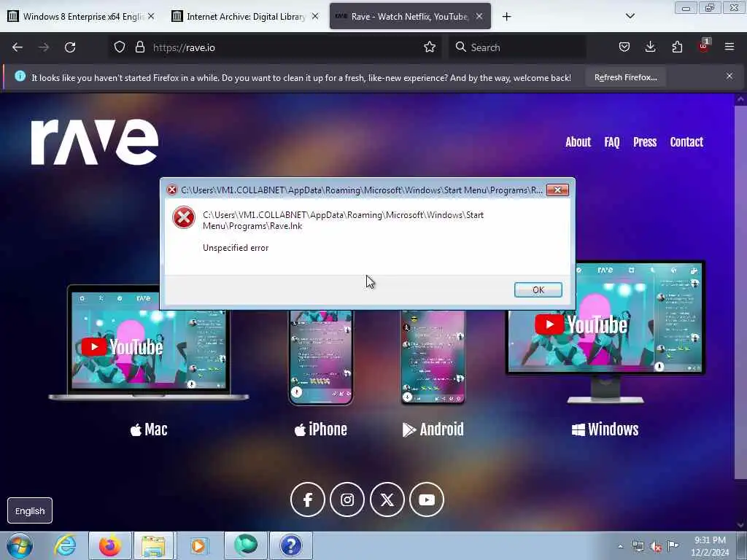Click OK in the error dialog
The image size is (747, 560).
(538, 289)
